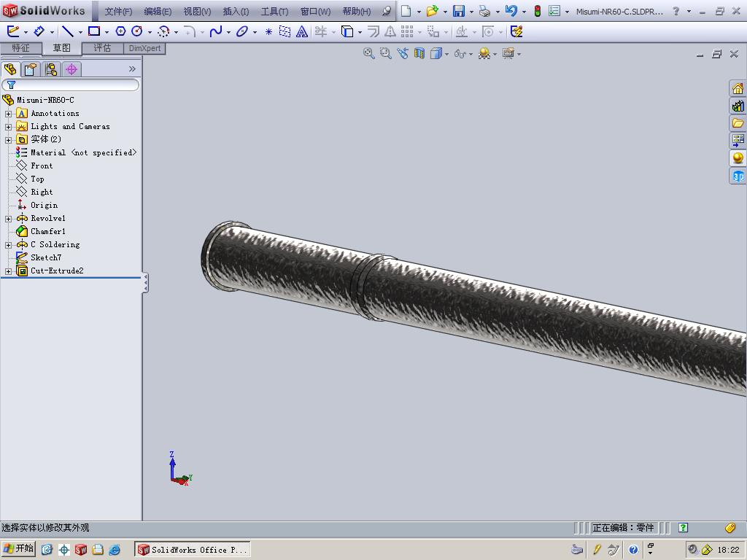Select the Line sketch tool

[67, 31]
